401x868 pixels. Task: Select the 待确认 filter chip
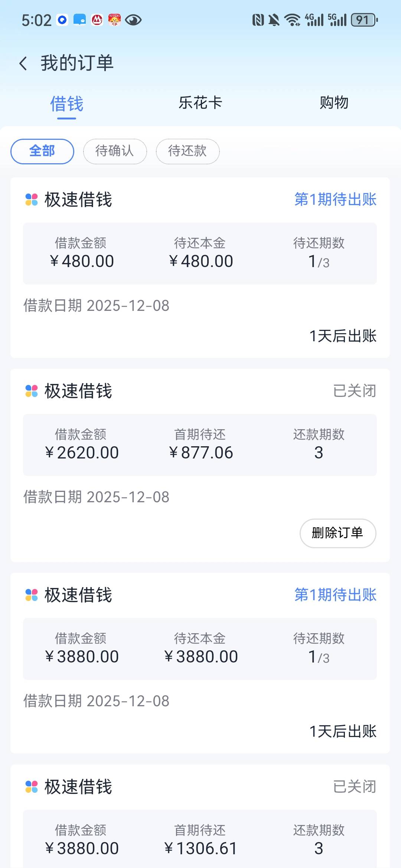click(x=115, y=151)
